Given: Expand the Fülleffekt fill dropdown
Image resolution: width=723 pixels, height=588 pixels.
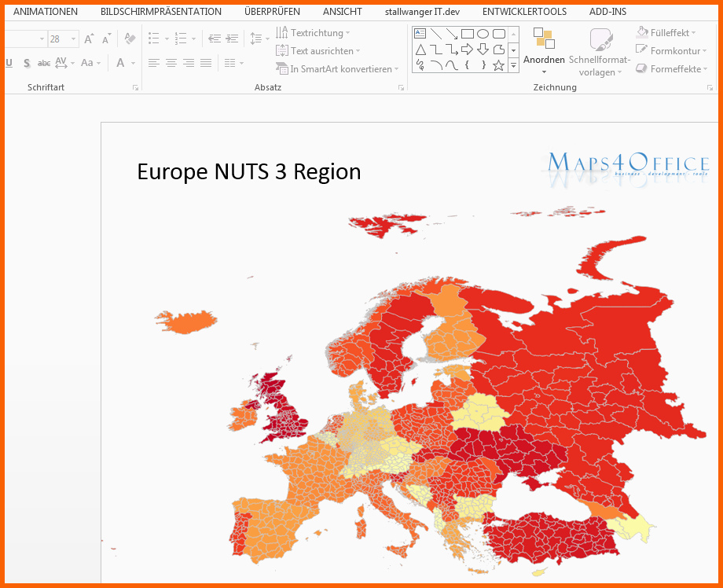Looking at the screenshot, I should (694, 33).
